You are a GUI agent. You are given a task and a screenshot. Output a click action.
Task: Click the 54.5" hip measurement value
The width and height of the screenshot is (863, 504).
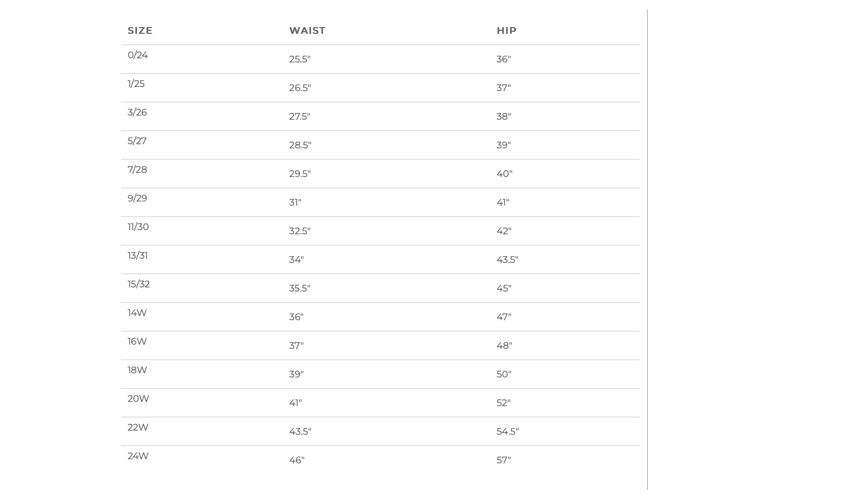(x=508, y=432)
